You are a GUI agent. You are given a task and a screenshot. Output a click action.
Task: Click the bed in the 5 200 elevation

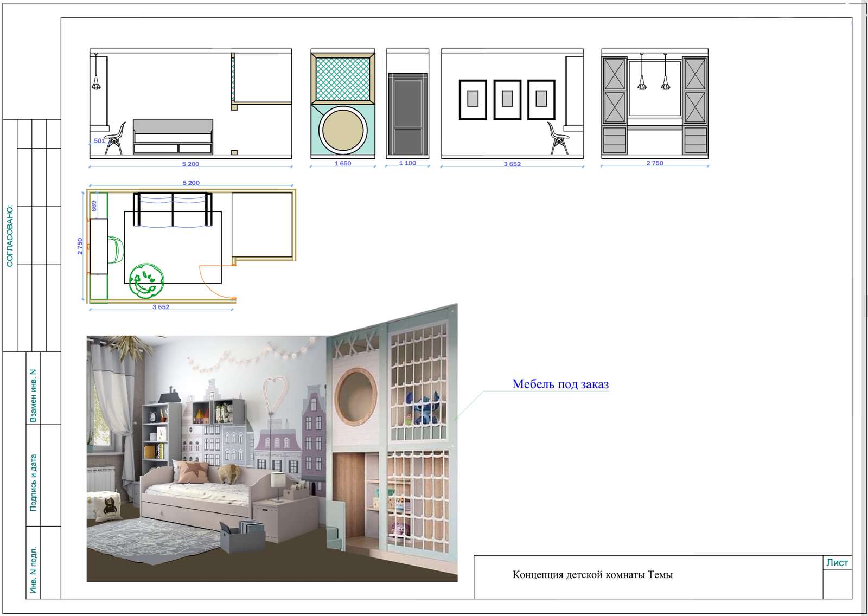tap(173, 137)
